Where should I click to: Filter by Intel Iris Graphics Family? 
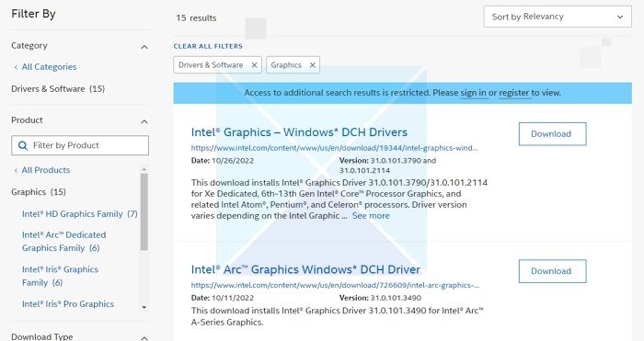point(60,276)
